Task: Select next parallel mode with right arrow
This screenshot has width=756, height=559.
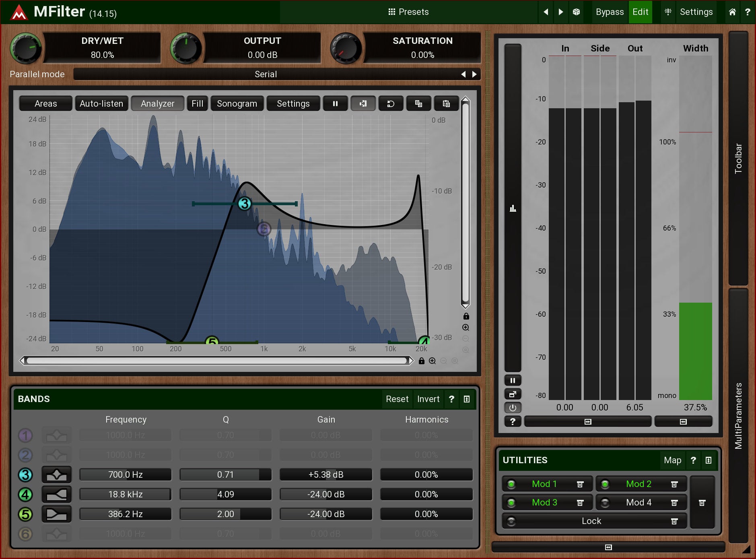Action: click(474, 74)
